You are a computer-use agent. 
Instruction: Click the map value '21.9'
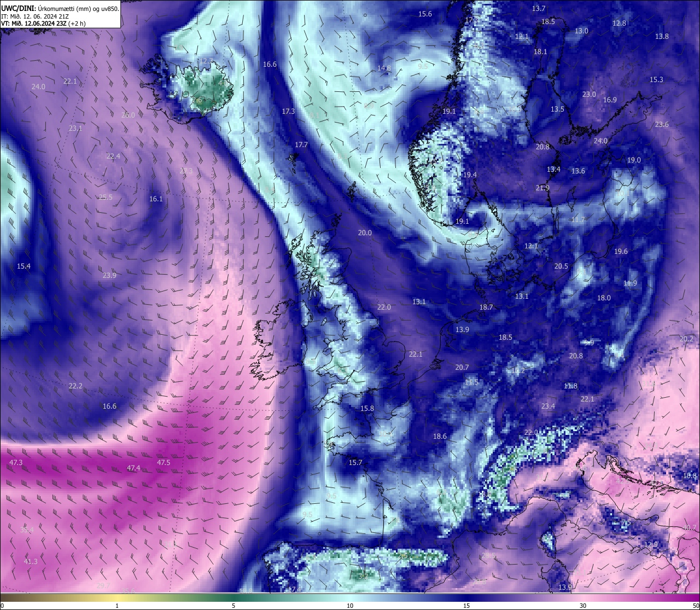pyautogui.click(x=542, y=188)
